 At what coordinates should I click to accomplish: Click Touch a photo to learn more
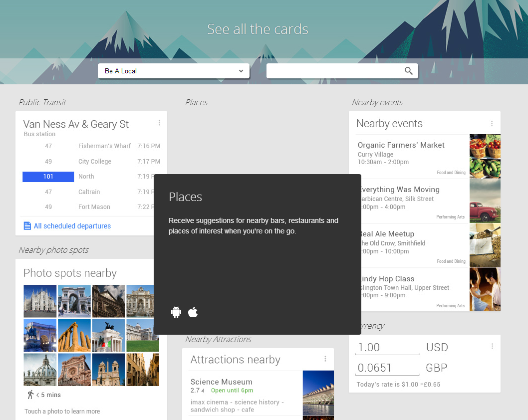click(62, 411)
